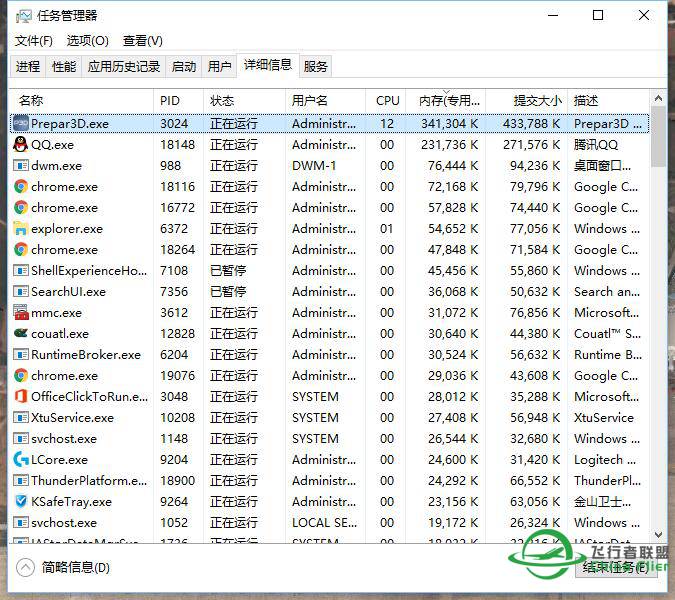The image size is (675, 600).
Task: Sort by the 提交大小 column header
Action: (x=526, y=101)
